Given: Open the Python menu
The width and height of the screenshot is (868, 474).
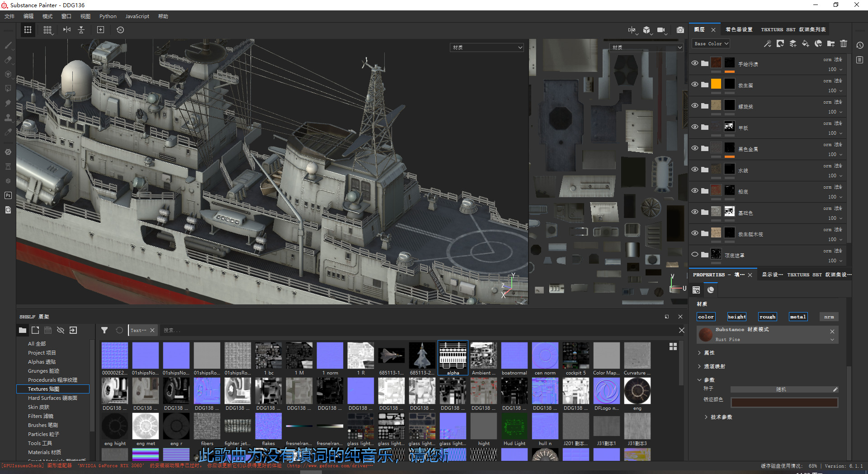Looking at the screenshot, I should (108, 16).
